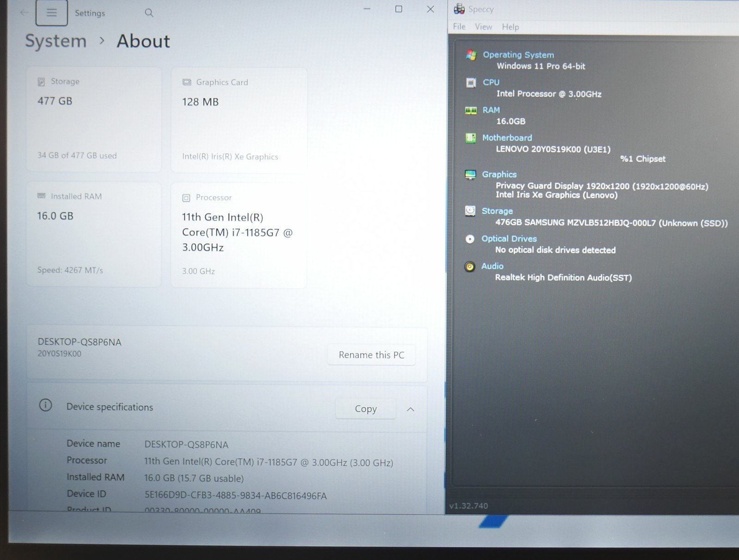Close the Settings window

[430, 9]
